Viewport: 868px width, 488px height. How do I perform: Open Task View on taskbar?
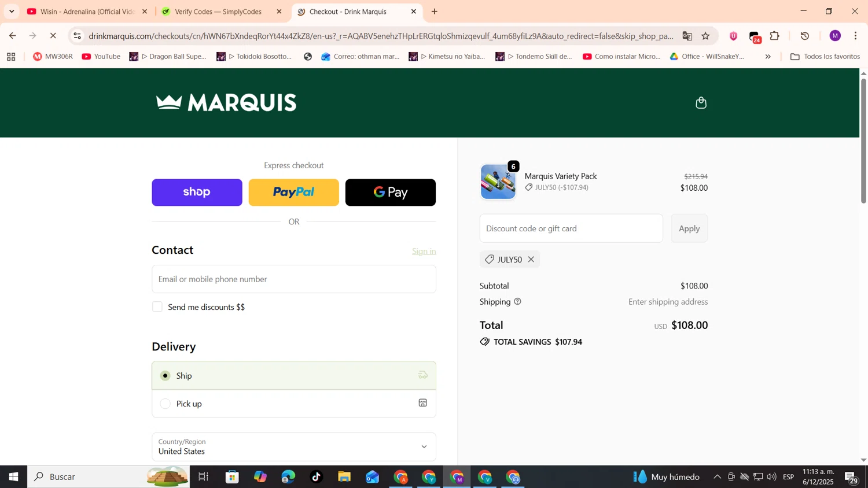pyautogui.click(x=203, y=477)
